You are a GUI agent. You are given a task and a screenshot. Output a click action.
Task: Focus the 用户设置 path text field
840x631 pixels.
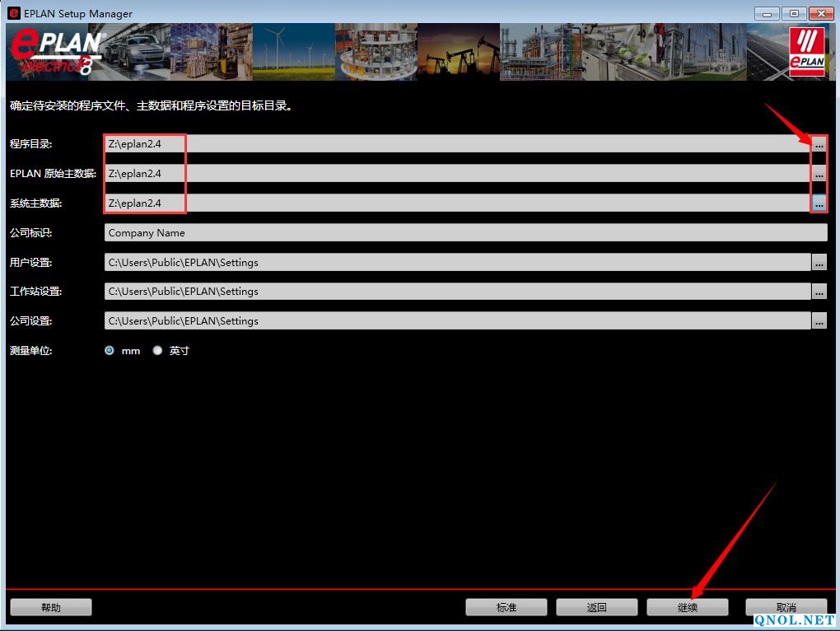[x=457, y=263]
